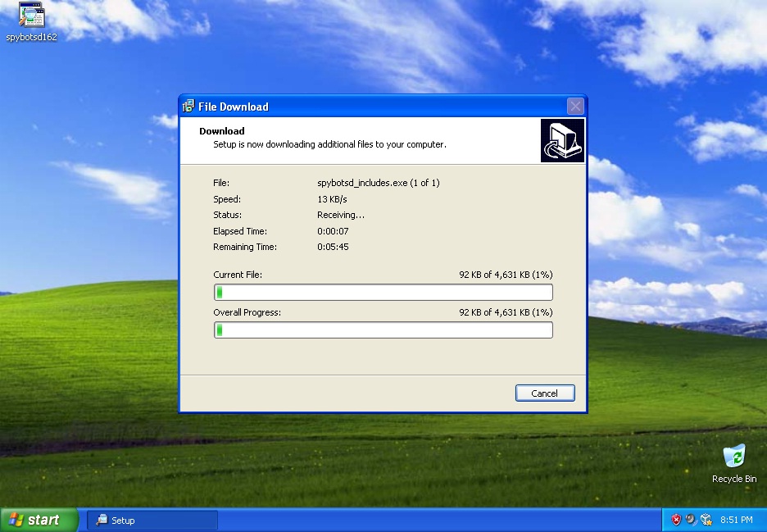Close the File Download dialog

click(x=575, y=107)
